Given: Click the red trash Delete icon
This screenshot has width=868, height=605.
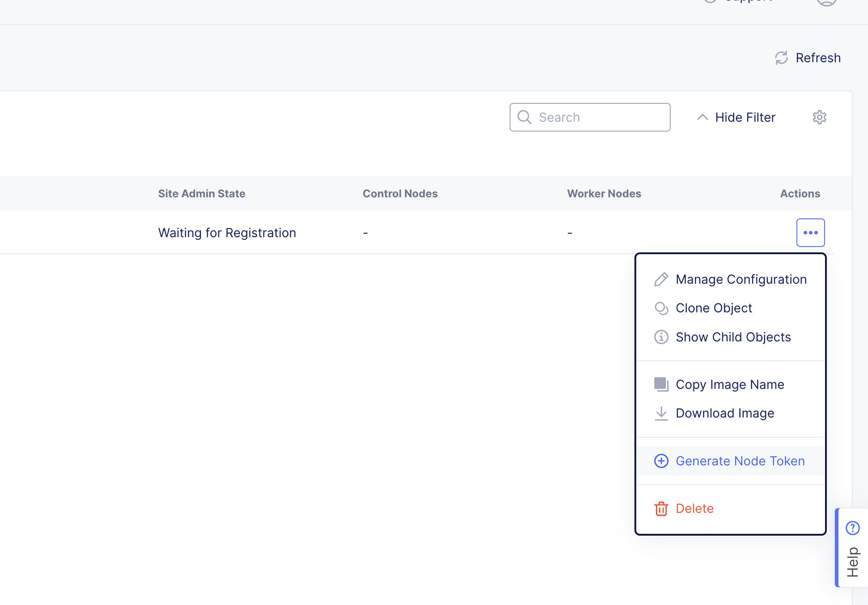Looking at the screenshot, I should tap(661, 509).
